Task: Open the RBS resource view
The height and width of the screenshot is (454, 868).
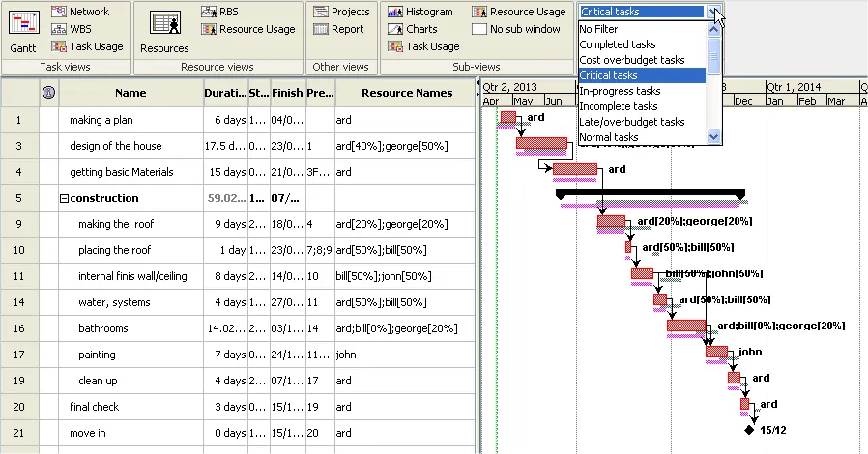Action: click(x=219, y=12)
